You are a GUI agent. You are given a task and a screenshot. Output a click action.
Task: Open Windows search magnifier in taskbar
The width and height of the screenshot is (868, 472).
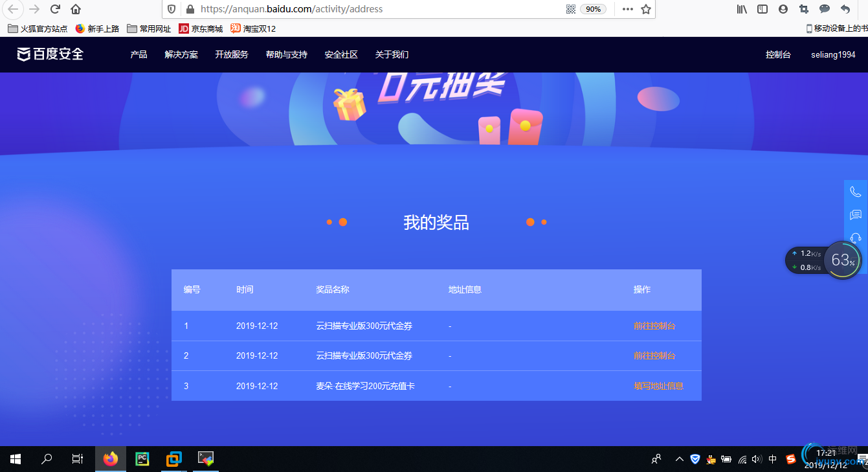(47, 459)
